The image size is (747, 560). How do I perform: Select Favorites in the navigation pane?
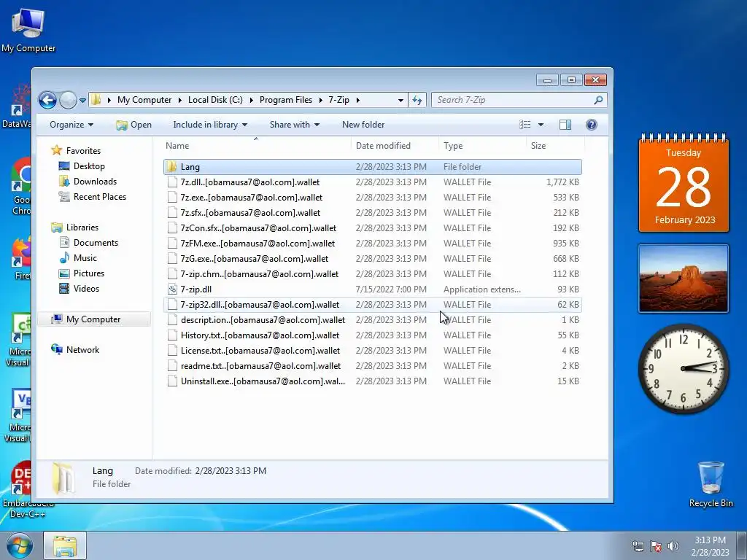(x=76, y=150)
